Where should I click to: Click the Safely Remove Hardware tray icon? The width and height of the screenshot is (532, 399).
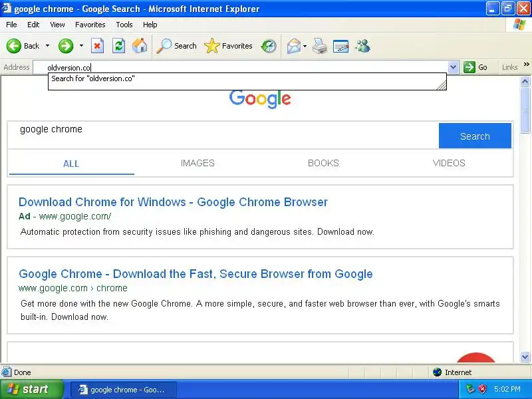pyautogui.click(x=470, y=389)
